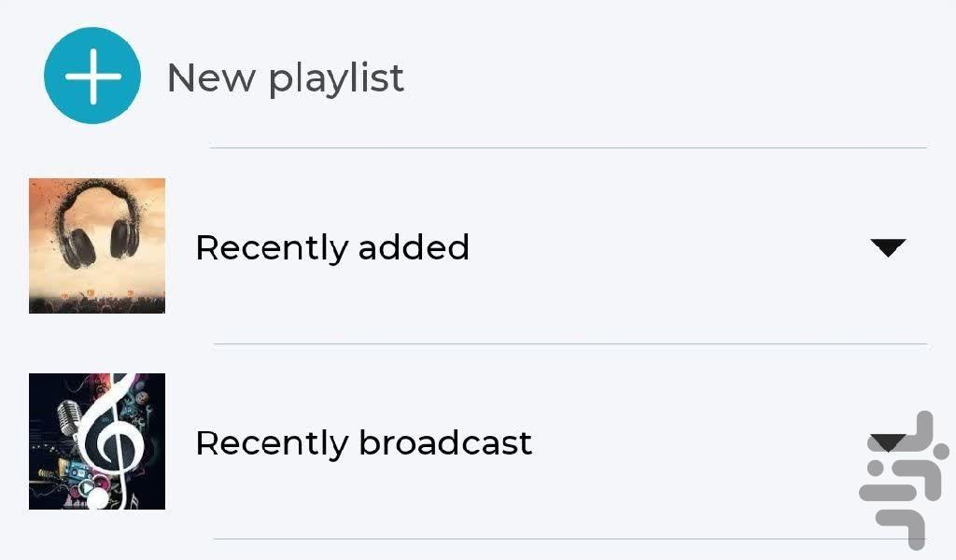Click the headphones cover image

point(97,245)
